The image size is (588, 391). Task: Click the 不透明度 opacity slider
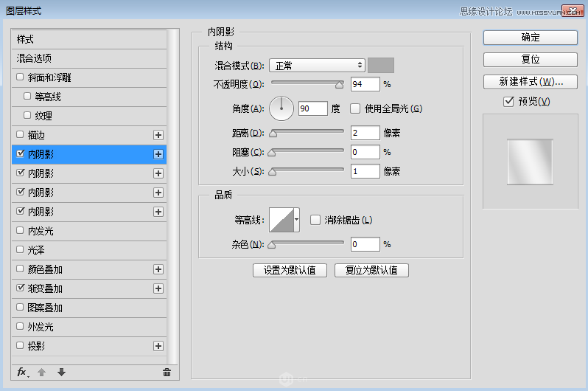[x=307, y=84]
